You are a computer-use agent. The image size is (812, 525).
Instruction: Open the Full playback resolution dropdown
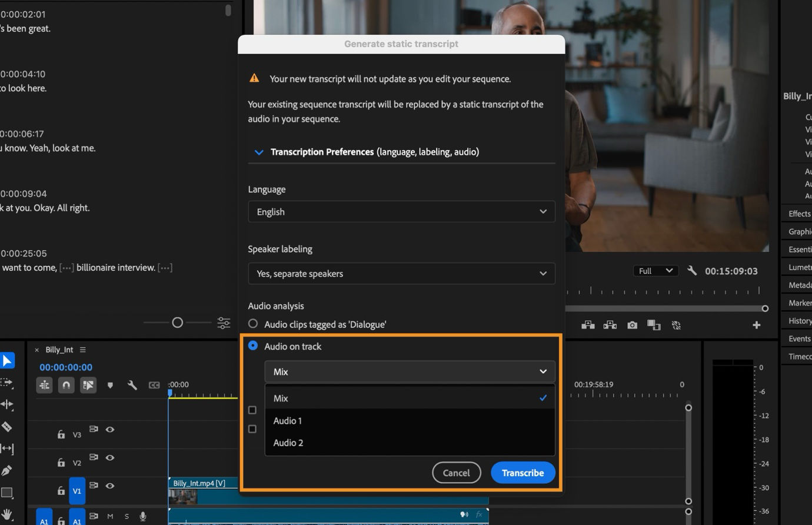coord(655,270)
